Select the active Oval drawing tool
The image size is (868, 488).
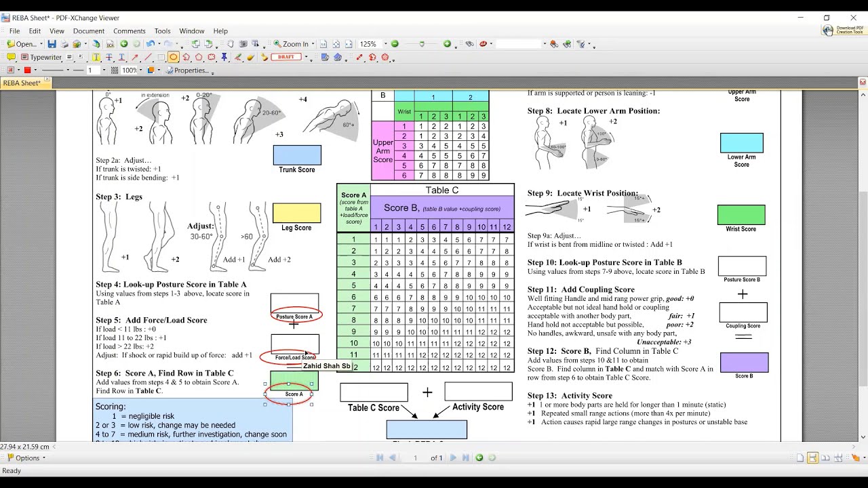pos(174,58)
